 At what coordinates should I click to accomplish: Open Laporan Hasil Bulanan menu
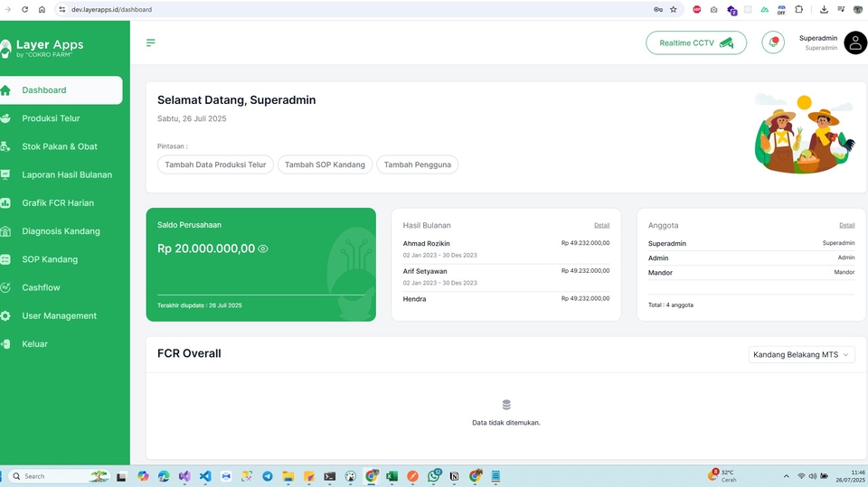[x=67, y=174]
